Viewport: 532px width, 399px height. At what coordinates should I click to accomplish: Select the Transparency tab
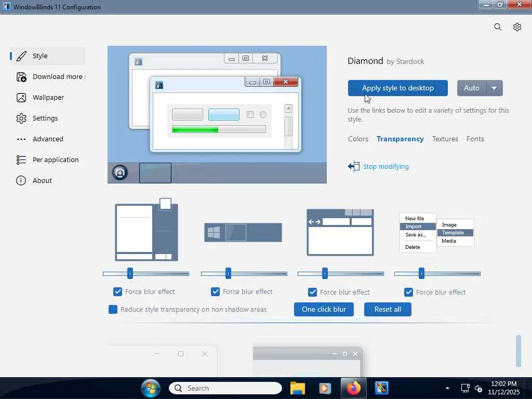pos(400,139)
